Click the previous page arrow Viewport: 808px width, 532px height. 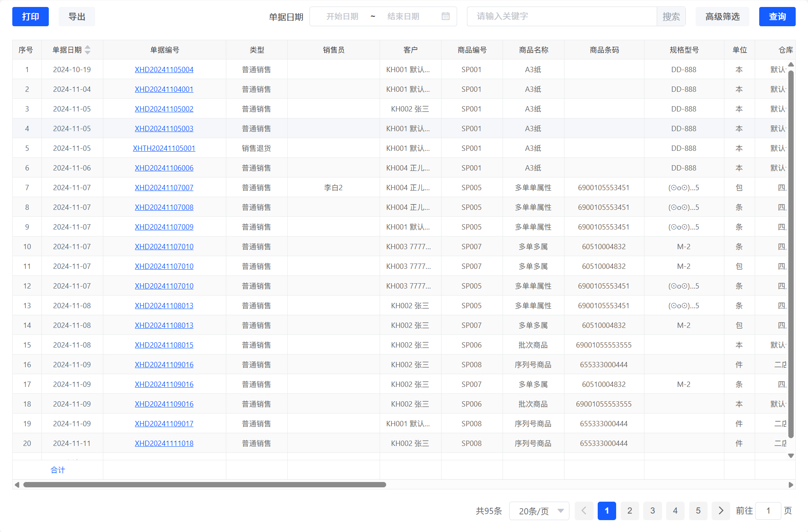point(584,511)
